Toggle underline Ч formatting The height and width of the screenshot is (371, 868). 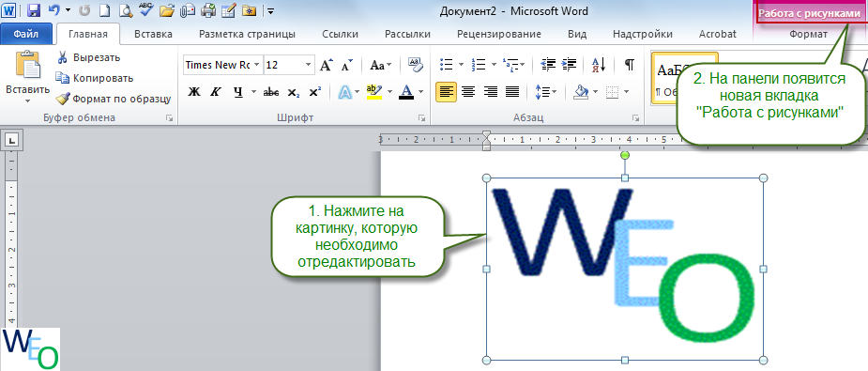click(x=238, y=91)
